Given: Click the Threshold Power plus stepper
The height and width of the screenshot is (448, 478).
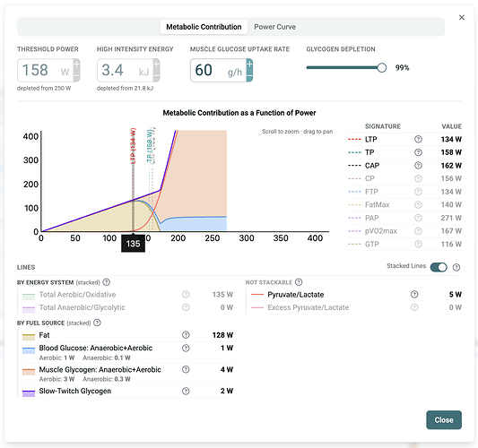Looking at the screenshot, I should coord(76,65).
